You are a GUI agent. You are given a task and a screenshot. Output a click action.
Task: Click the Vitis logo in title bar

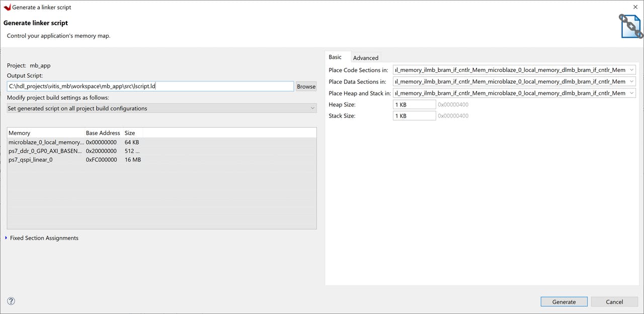pyautogui.click(x=7, y=7)
